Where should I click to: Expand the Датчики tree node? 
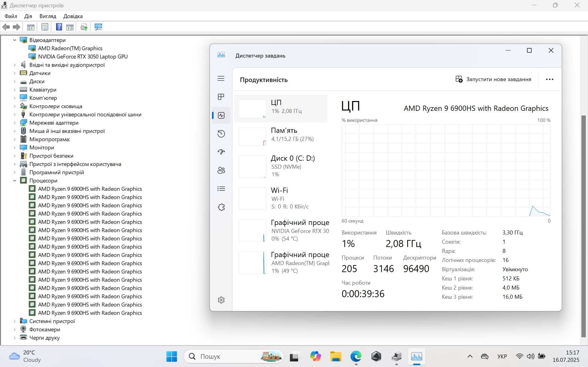pos(14,73)
